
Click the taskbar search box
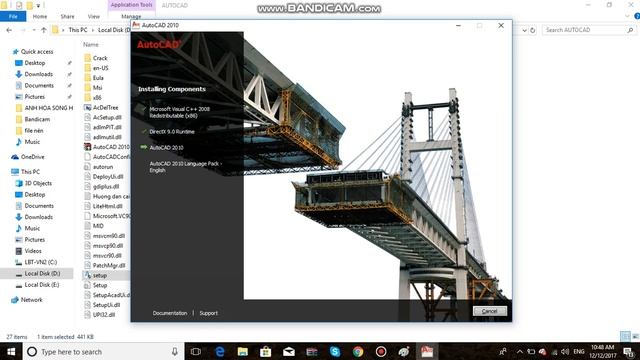point(103,351)
